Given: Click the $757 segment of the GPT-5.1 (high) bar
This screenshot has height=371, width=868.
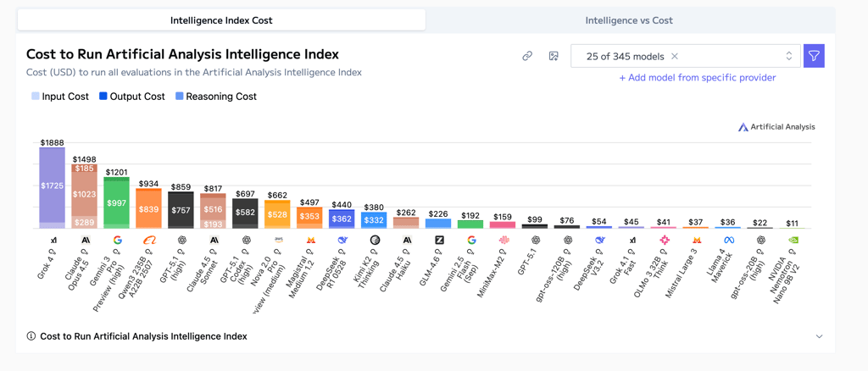Looking at the screenshot, I should click(x=181, y=210).
